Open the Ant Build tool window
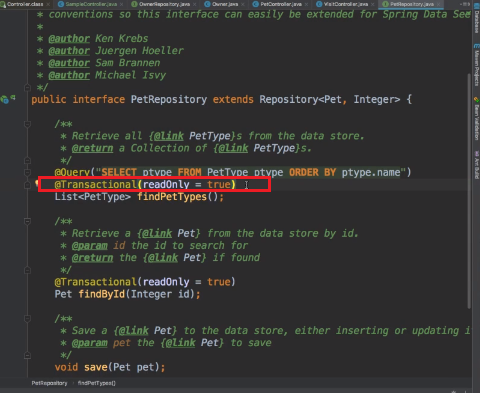Viewport: 480px width, 393px height. coord(476,165)
